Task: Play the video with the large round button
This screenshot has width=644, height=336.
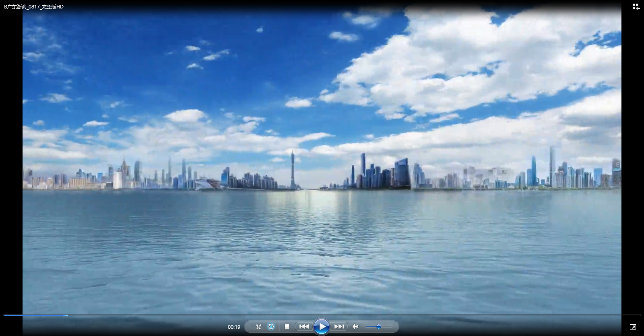Action: click(321, 327)
